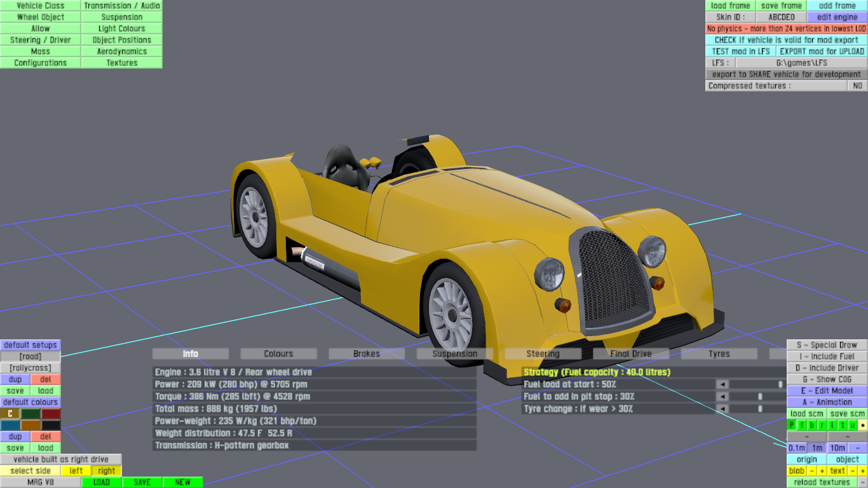Click the left arrow for Fuel to add in pit stop
This screenshot has height=488, width=868.
[722, 396]
